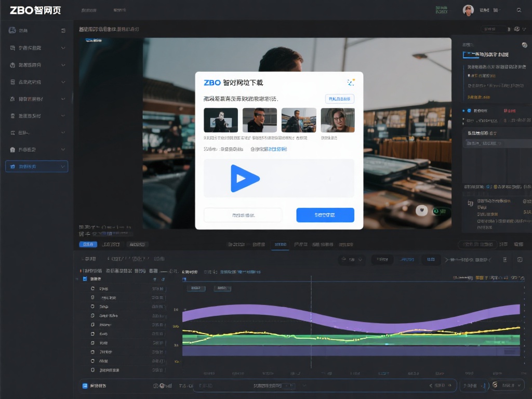532x399 pixels.
Task: Open the user avatar profile in header
Action: point(468,10)
